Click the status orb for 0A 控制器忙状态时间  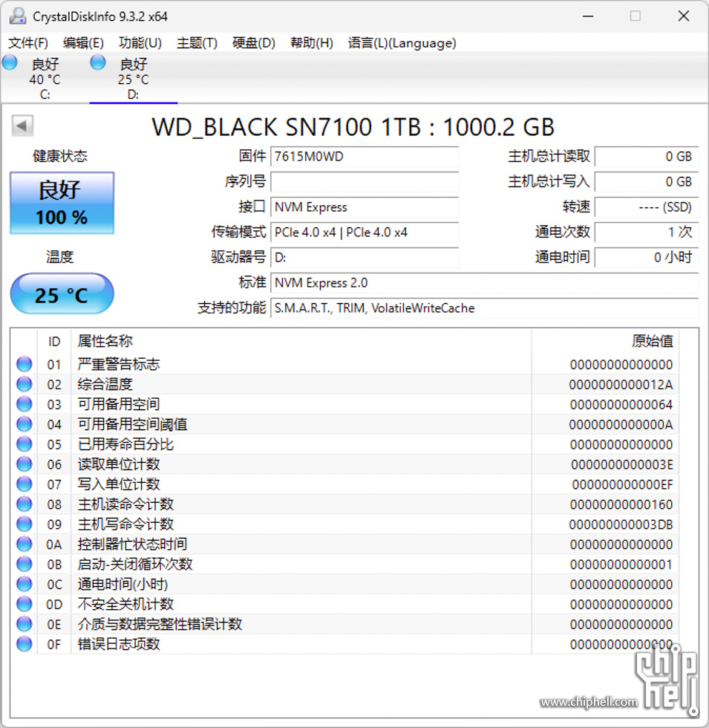[24, 544]
